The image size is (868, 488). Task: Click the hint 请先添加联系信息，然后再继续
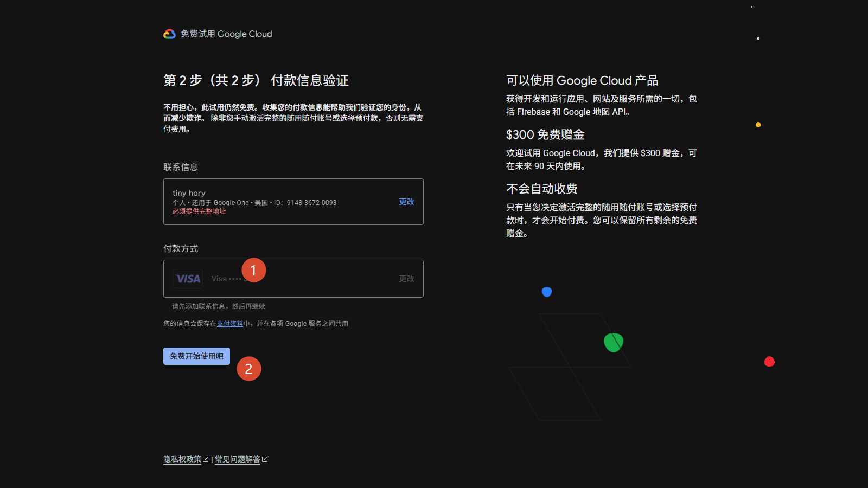point(219,306)
